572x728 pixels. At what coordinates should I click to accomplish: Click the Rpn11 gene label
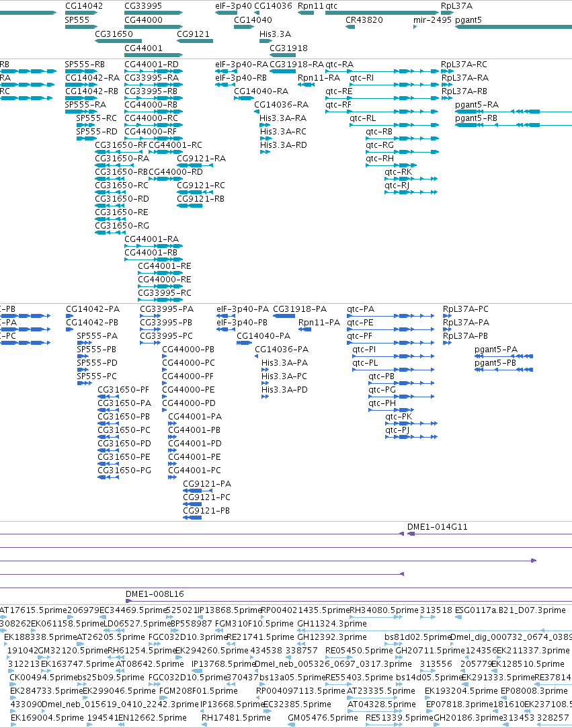coord(311,6)
